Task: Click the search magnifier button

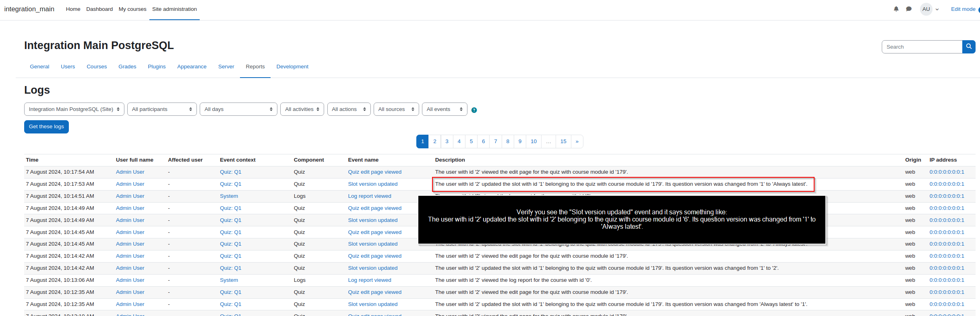Action: pyautogui.click(x=969, y=47)
